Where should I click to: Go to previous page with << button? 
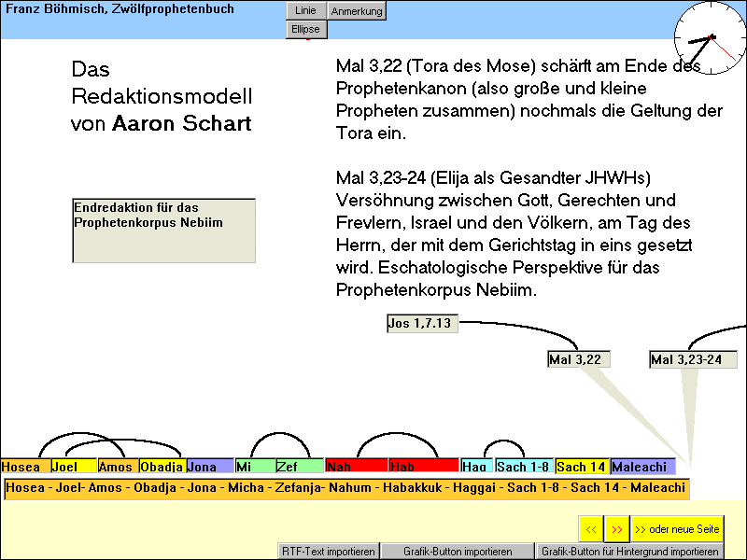[x=591, y=529]
